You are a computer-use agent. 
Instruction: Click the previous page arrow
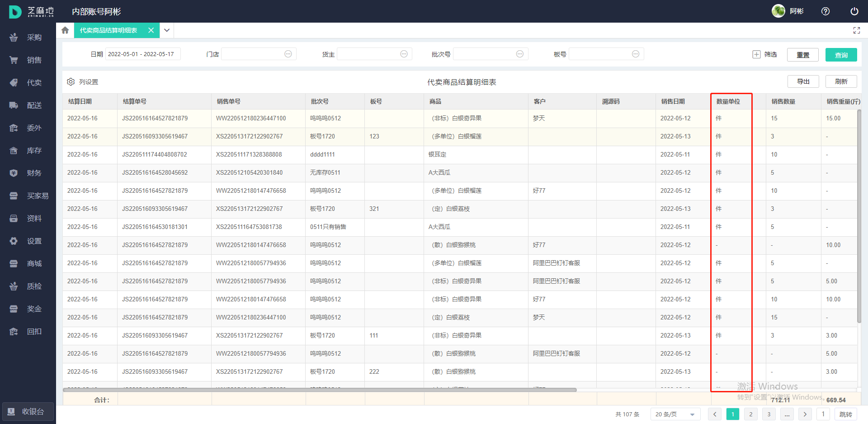[715, 414]
